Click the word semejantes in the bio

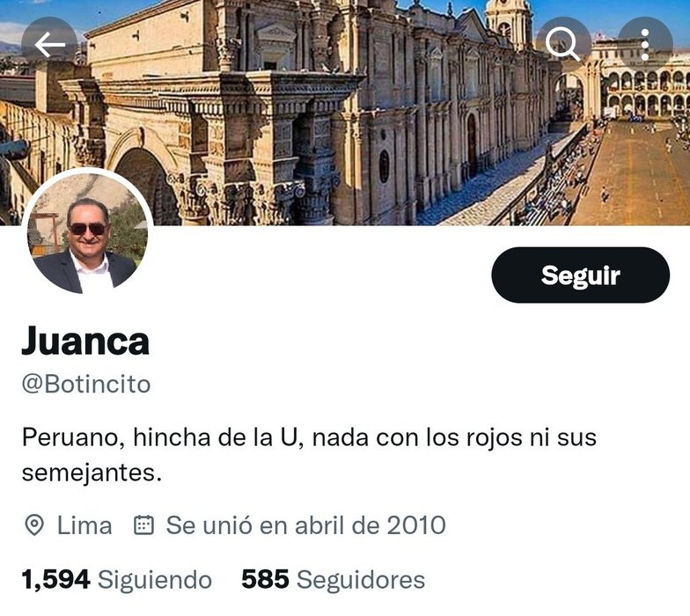pyautogui.click(x=92, y=473)
